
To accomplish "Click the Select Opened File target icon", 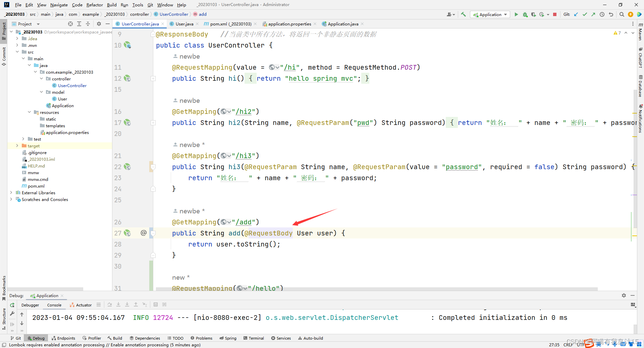I will tap(70, 24).
